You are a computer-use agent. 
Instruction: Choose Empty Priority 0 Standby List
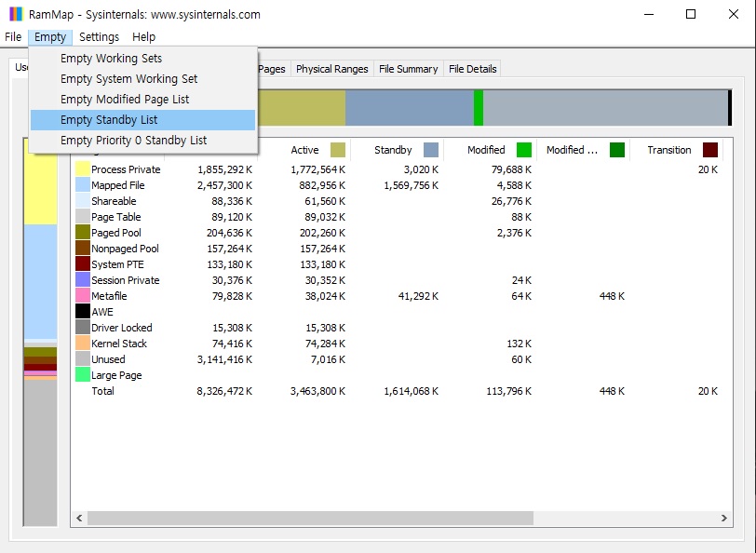pyautogui.click(x=142, y=141)
